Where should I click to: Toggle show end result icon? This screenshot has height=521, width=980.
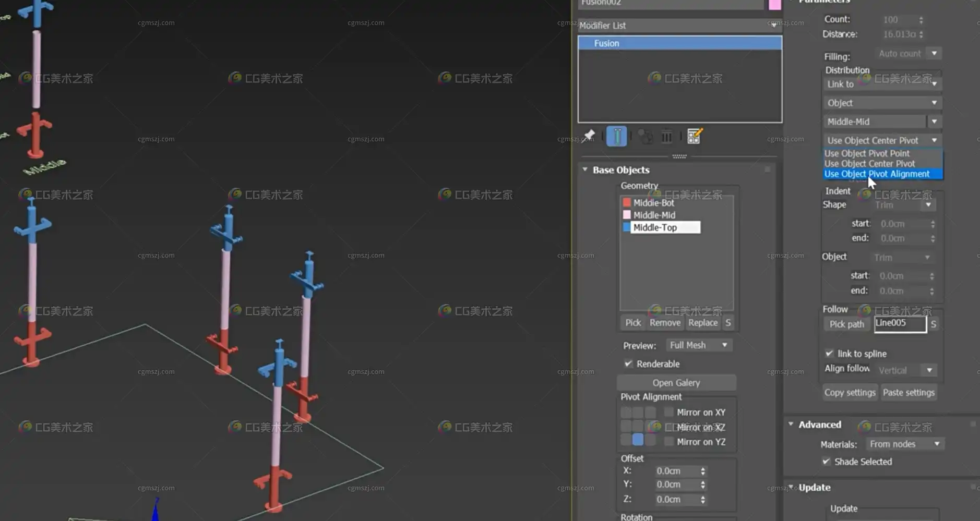click(x=617, y=136)
